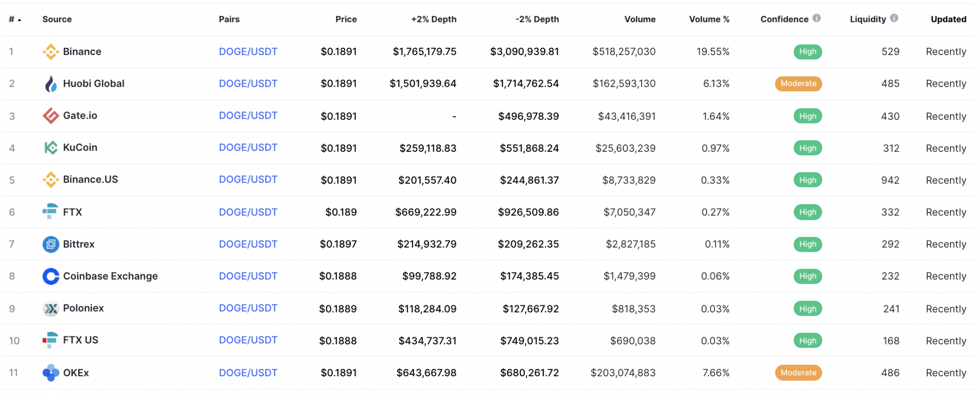Sort by the Updated column header
Image resolution: width=980 pixels, height=394 pixels.
948,19
